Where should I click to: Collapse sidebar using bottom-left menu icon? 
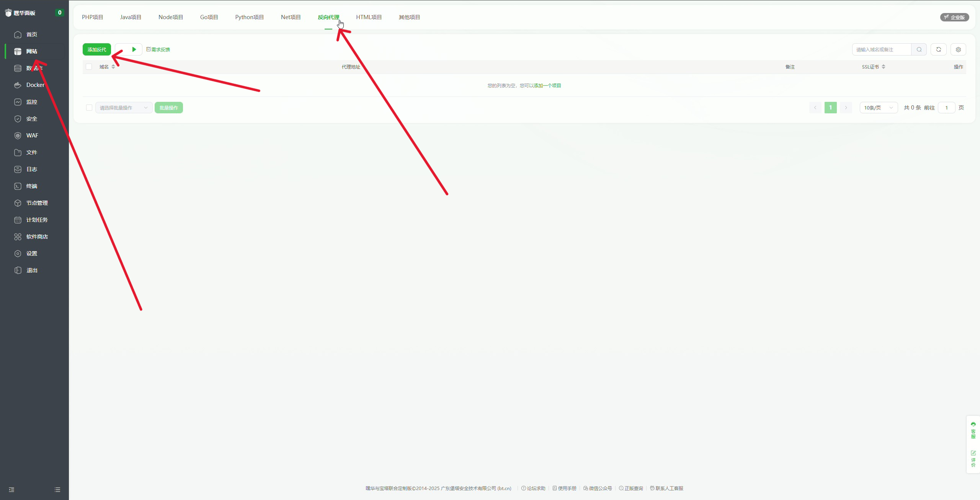pyautogui.click(x=11, y=490)
